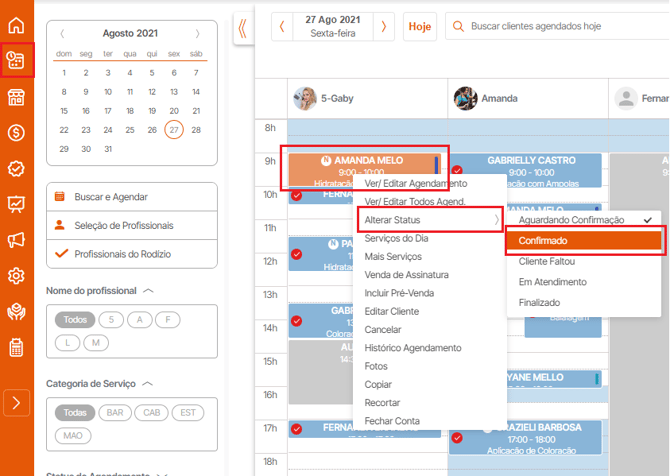This screenshot has width=670, height=476.
Task: Collapse the Nome do profissional section
Action: tap(148, 291)
